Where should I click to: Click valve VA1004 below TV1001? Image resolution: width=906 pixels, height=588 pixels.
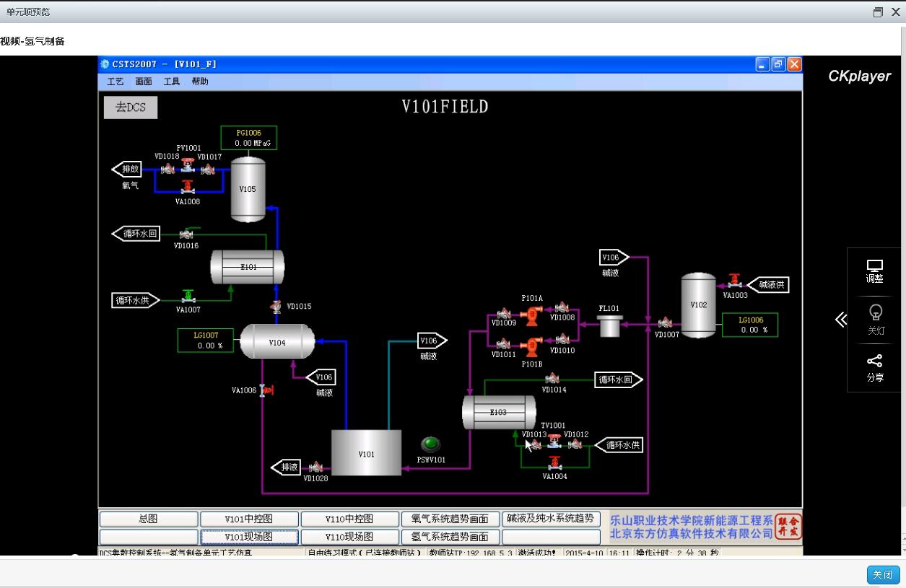[x=554, y=462]
